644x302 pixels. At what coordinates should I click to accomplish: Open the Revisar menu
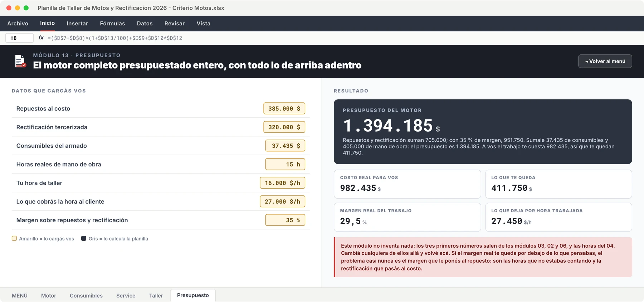175,23
